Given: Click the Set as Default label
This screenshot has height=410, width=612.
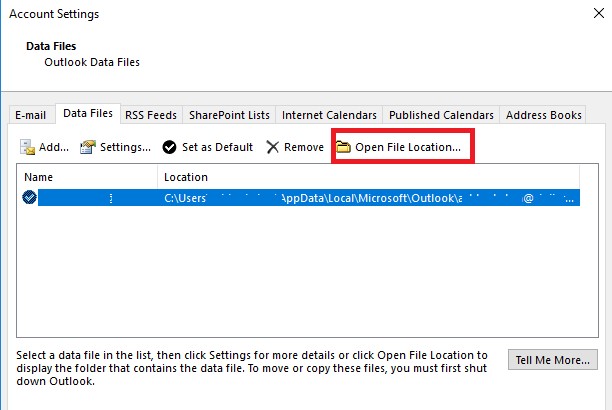Looking at the screenshot, I should [217, 147].
